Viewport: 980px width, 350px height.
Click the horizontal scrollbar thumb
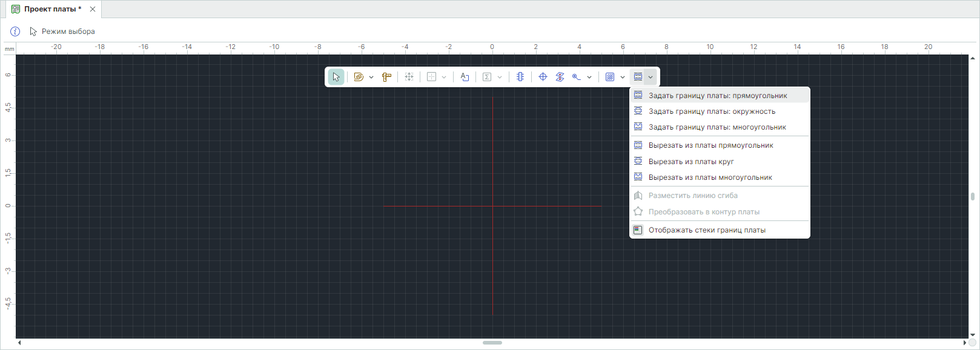492,343
